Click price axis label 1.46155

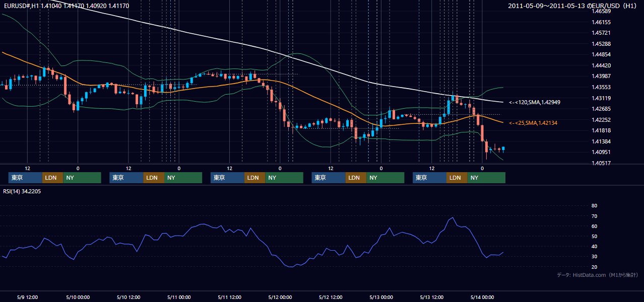tap(601, 22)
